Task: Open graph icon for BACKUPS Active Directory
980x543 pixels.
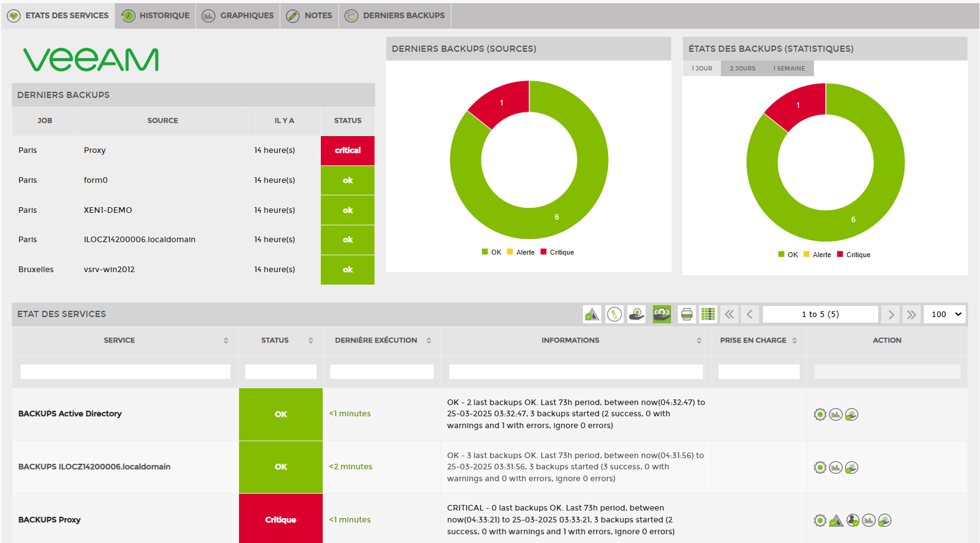Action: 836,414
